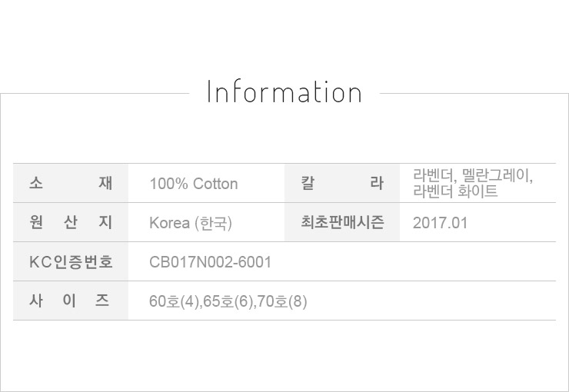The width and height of the screenshot is (569, 392).
Task: Click certification number CB017N002-6001
Action: click(210, 262)
